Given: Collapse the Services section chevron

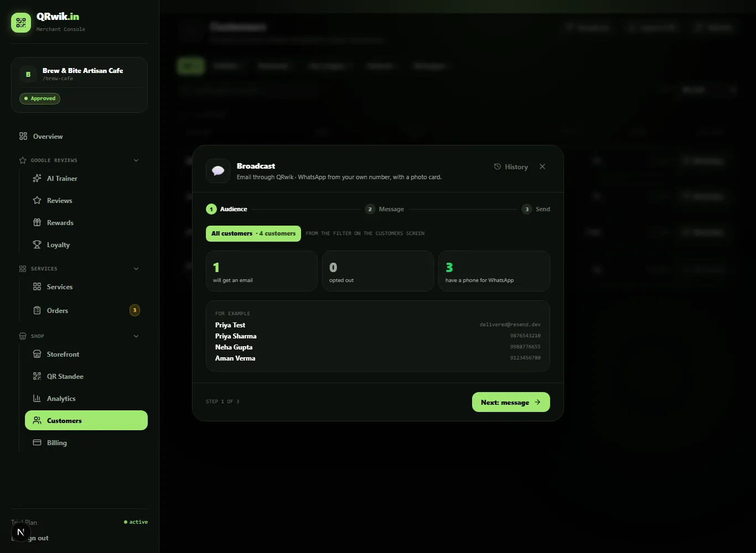Looking at the screenshot, I should click(136, 269).
